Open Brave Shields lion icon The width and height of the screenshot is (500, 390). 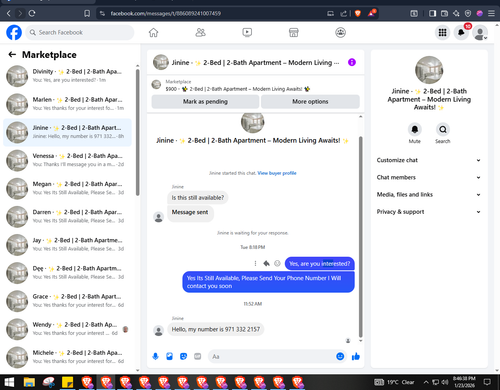358,13
